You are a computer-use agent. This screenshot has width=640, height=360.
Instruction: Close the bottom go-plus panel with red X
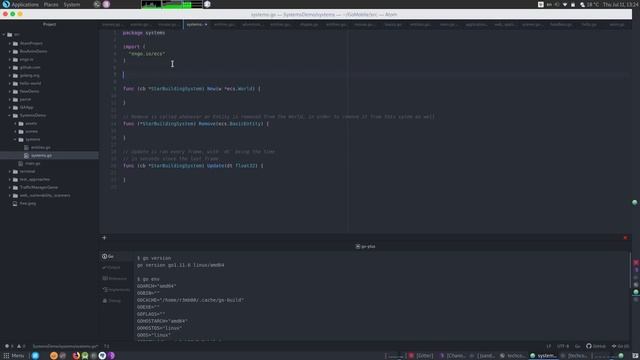click(x=625, y=238)
